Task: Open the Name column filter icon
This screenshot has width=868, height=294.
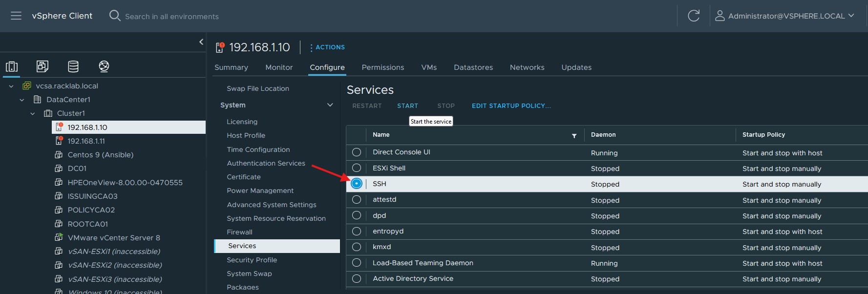Action: (574, 136)
